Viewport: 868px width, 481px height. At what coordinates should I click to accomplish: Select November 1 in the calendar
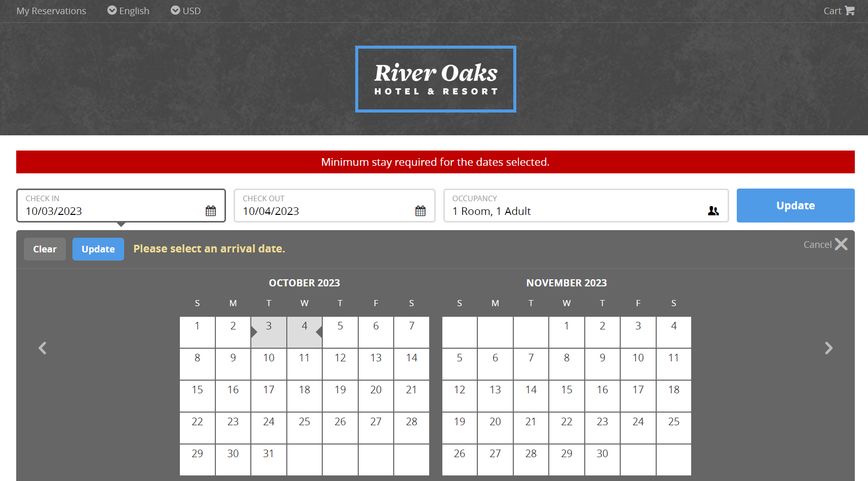[567, 332]
